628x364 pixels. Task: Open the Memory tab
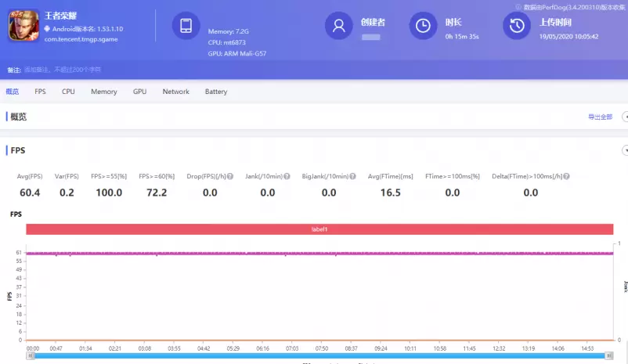pyautogui.click(x=103, y=92)
